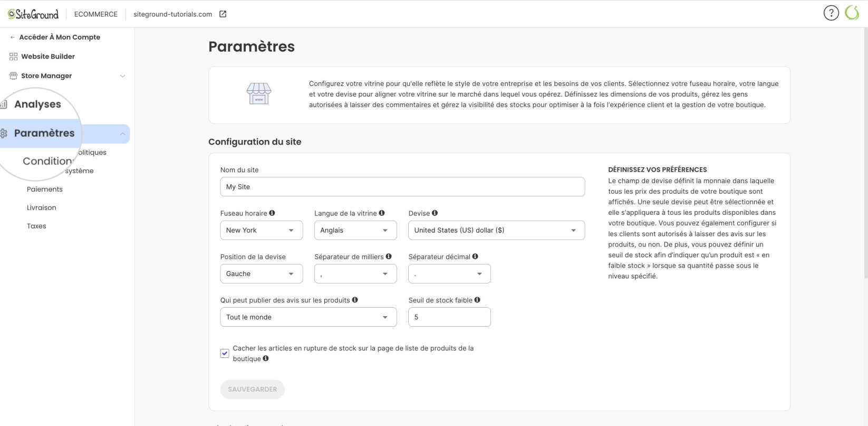This screenshot has width=868, height=426.
Task: Click the Paramètres gear icon in the sidebar
Action: (x=3, y=134)
